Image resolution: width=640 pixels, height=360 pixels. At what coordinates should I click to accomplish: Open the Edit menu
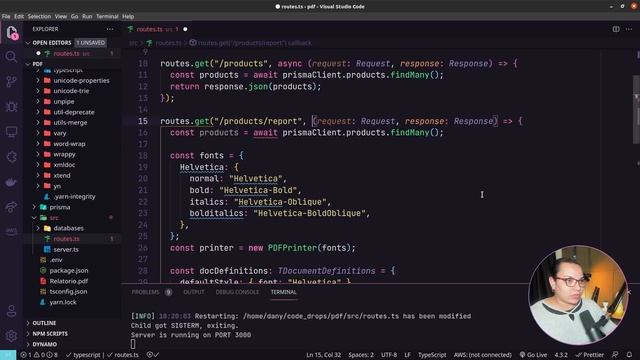click(x=19, y=16)
